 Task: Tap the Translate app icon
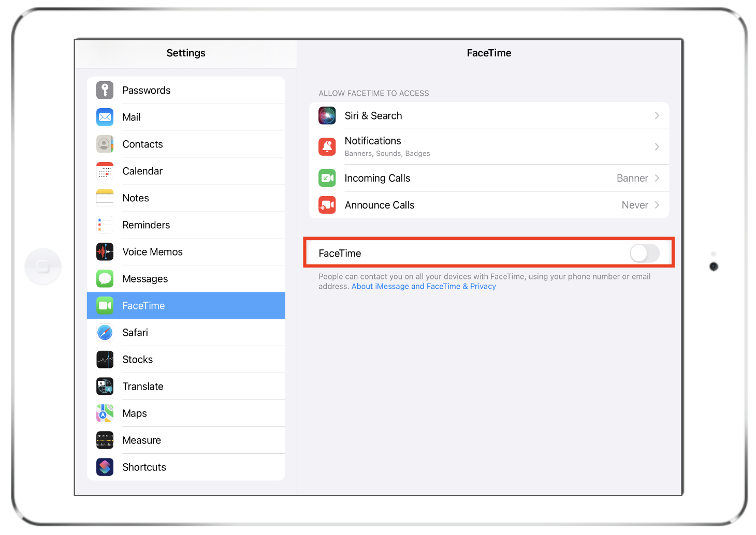tap(105, 386)
